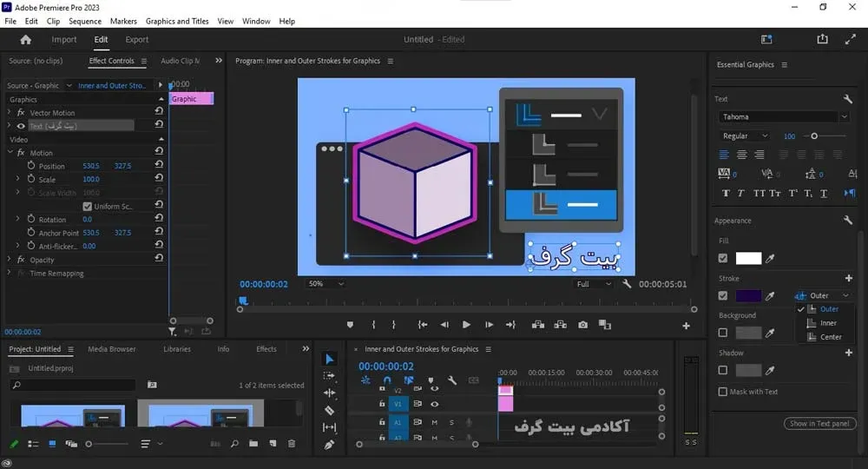
Task: Step back one frame
Action: tap(444, 325)
